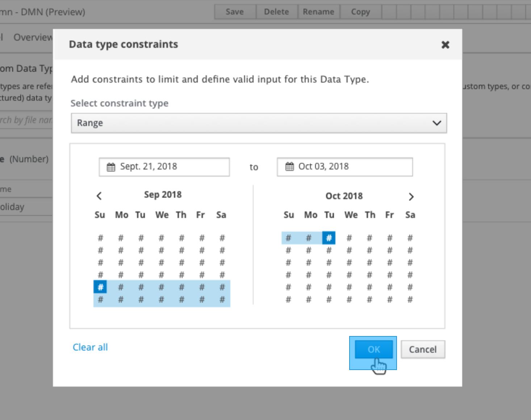The height and width of the screenshot is (420, 531).
Task: Go to previous month in Sep 2018 calendar
Action: (99, 196)
